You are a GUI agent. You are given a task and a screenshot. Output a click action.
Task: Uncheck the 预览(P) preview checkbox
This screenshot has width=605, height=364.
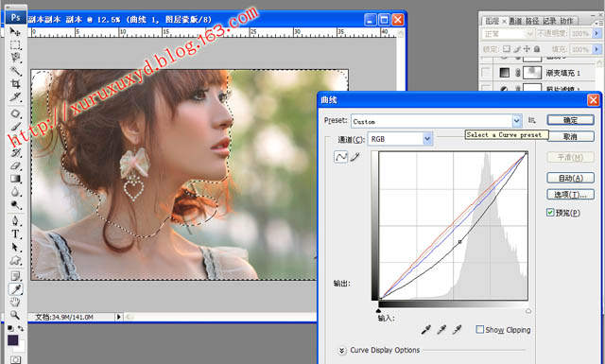coord(550,213)
